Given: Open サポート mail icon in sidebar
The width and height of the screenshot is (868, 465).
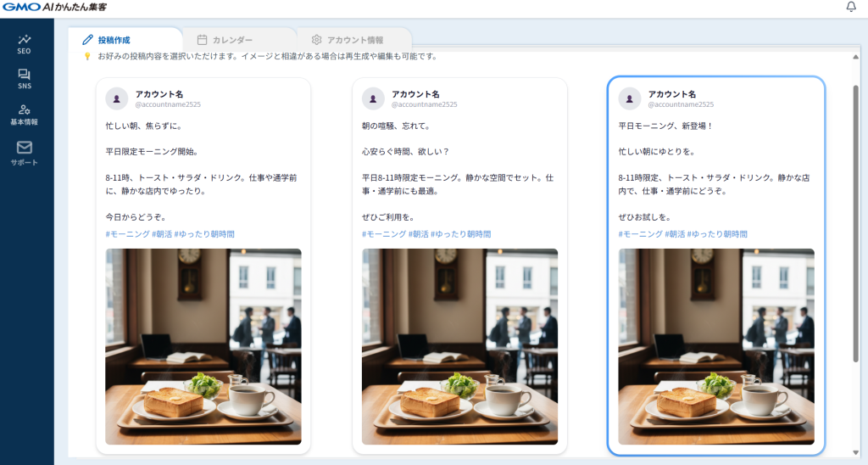Looking at the screenshot, I should click(24, 153).
